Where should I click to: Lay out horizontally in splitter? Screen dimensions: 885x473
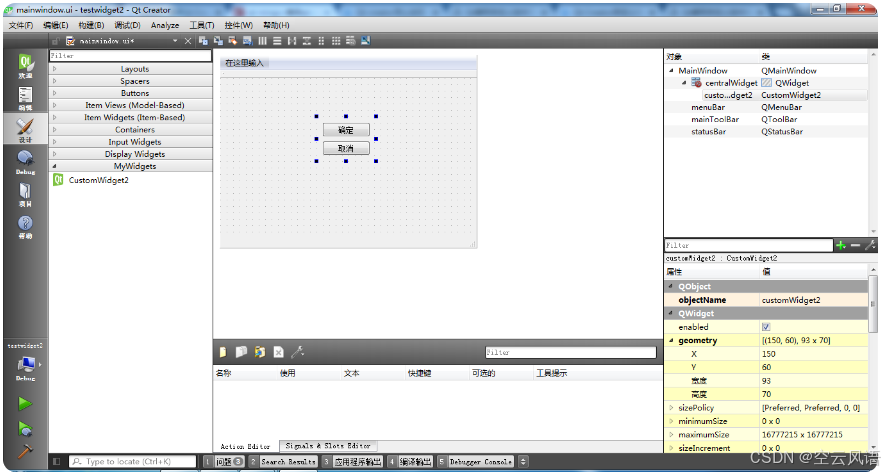pos(292,41)
